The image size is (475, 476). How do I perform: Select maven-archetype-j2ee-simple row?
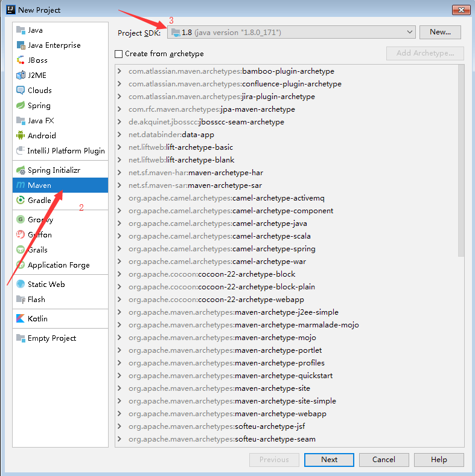tap(234, 312)
